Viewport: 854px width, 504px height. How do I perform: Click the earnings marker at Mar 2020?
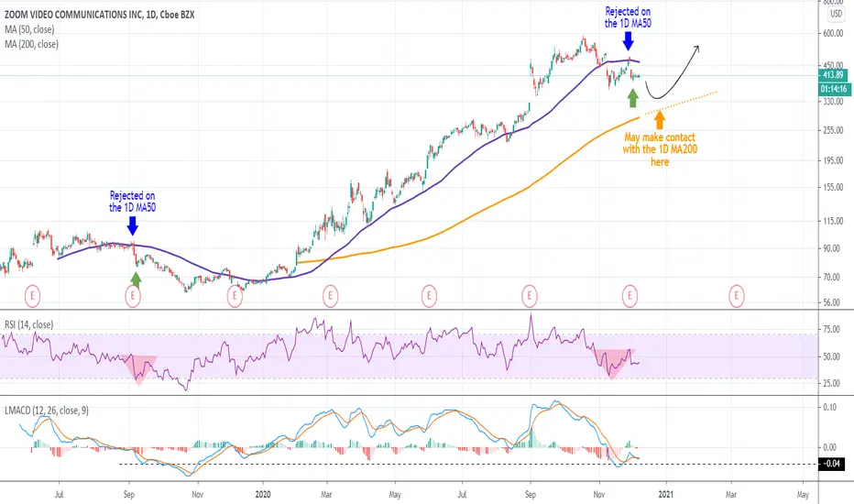330,296
